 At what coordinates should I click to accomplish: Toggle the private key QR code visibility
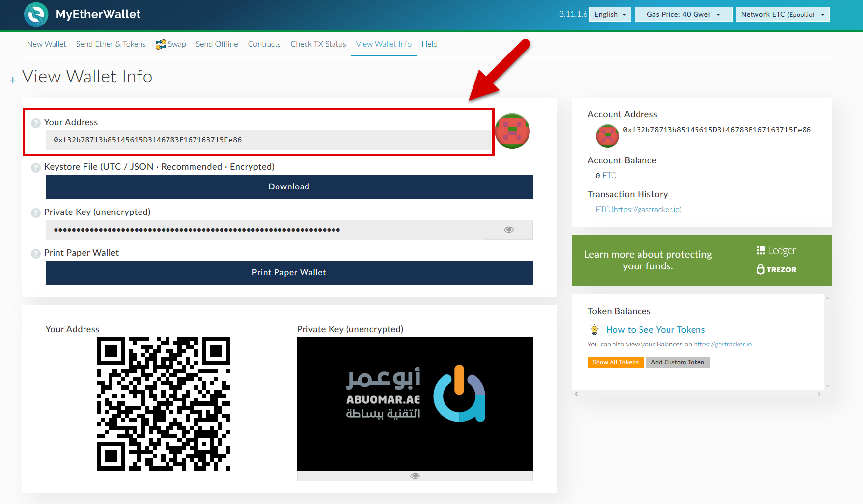click(415, 476)
